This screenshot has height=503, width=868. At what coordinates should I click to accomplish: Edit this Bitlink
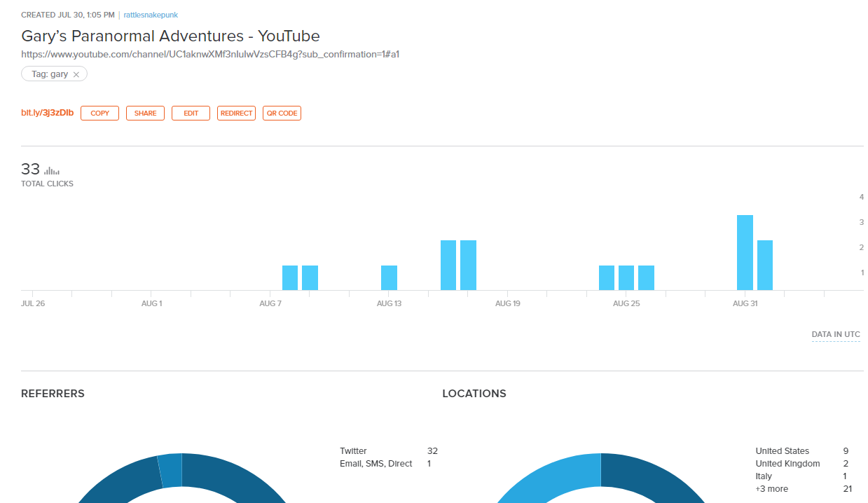[191, 113]
